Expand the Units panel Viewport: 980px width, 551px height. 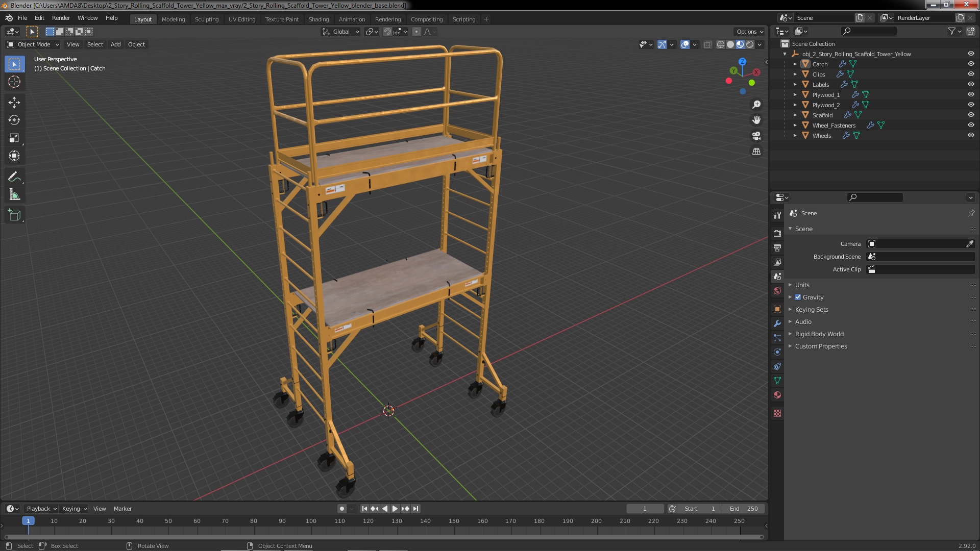click(802, 285)
